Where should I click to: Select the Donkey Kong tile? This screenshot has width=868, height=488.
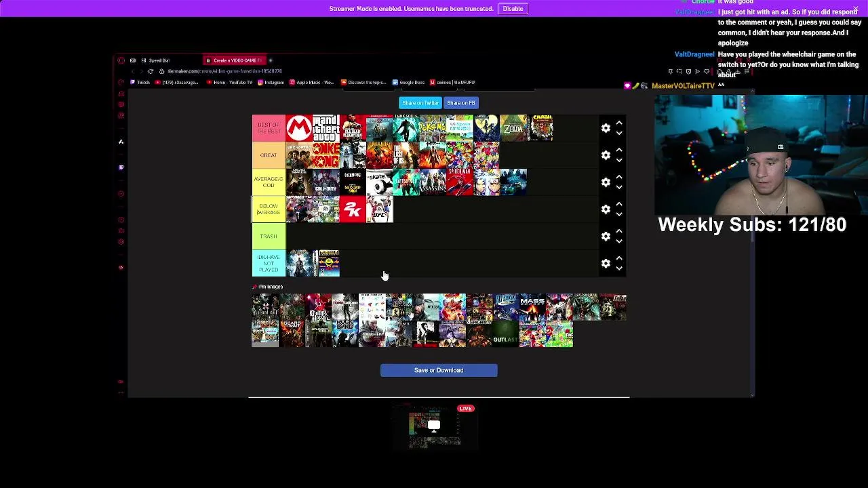[x=325, y=155]
